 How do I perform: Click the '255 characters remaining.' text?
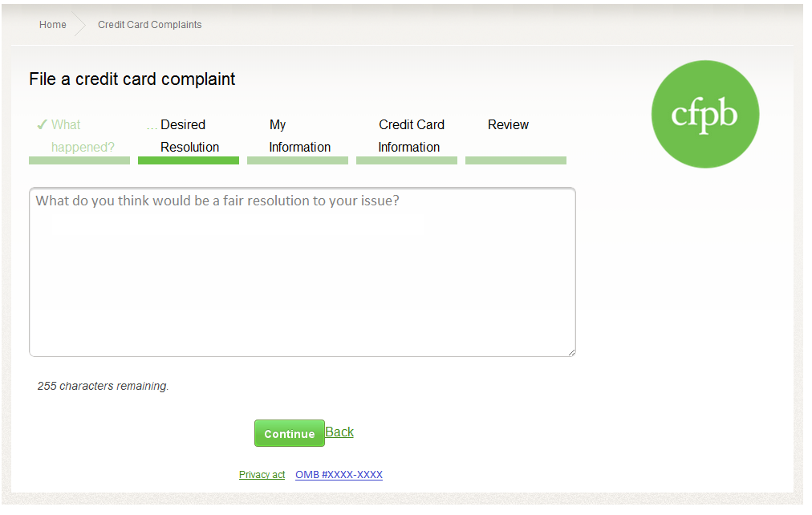[x=103, y=386]
